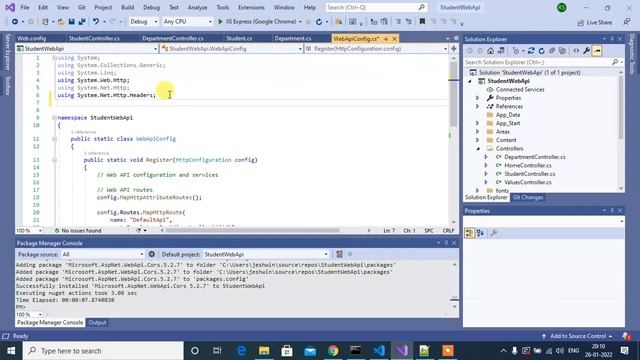Open the Build menu
Screen dimensions: 640x360
[x=127, y=7]
